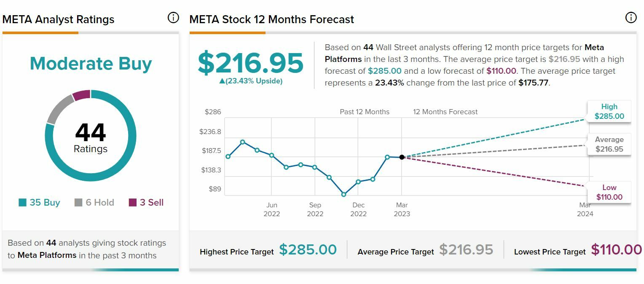Image resolution: width=644 pixels, height=284 pixels.
Task: Click the 44 Ratings donut center
Action: pyautogui.click(x=91, y=137)
